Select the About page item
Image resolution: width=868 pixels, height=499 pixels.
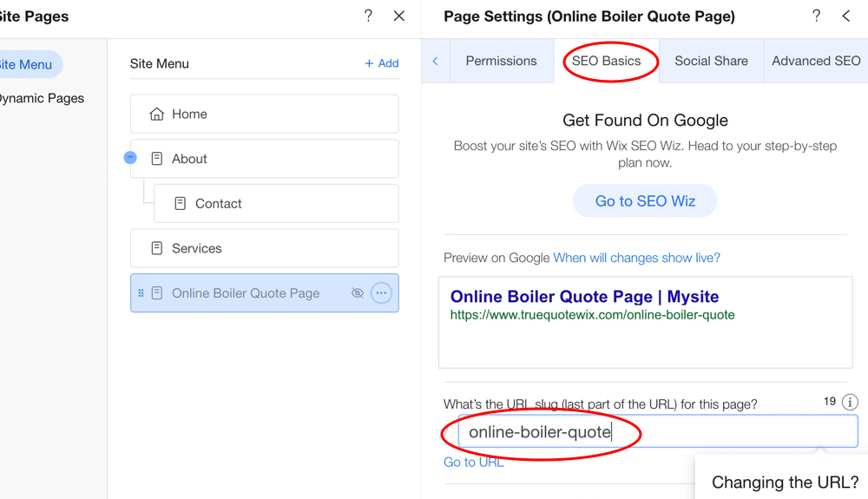tap(265, 159)
